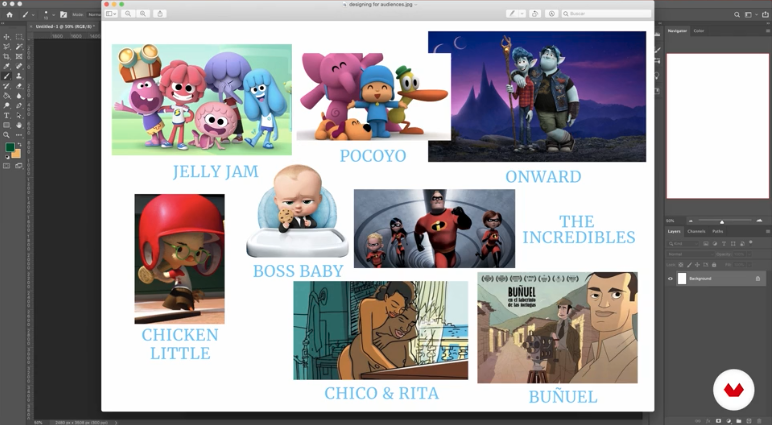The image size is (772, 425).
Task: Toggle Quick Mask mode
Action: [6, 166]
